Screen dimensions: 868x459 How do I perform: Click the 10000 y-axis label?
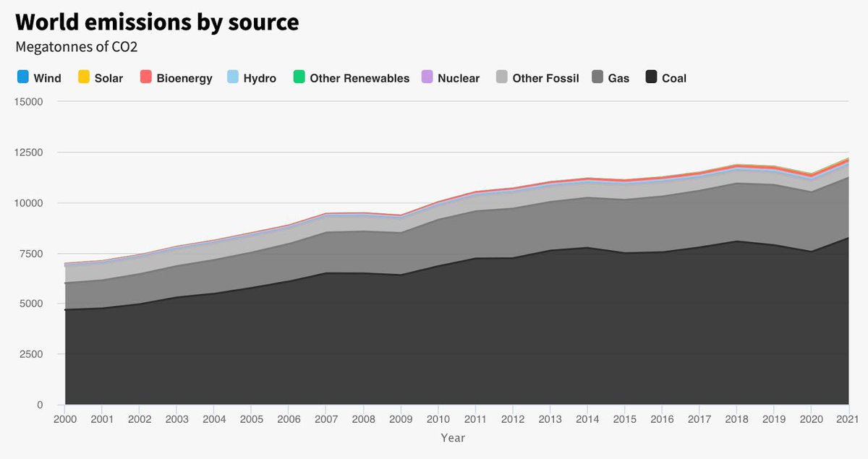(x=29, y=203)
